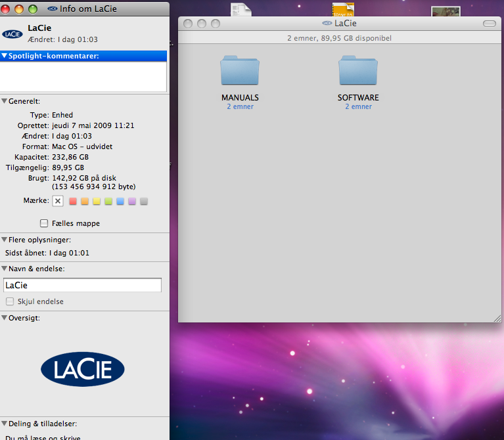The height and width of the screenshot is (440, 504).
Task: Click the LaCie proxy icon in Finder title bar
Action: [x=327, y=23]
